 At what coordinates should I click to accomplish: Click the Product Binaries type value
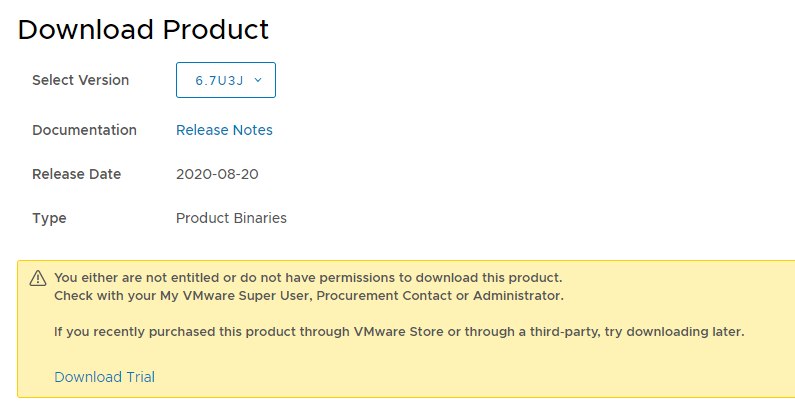click(x=231, y=218)
